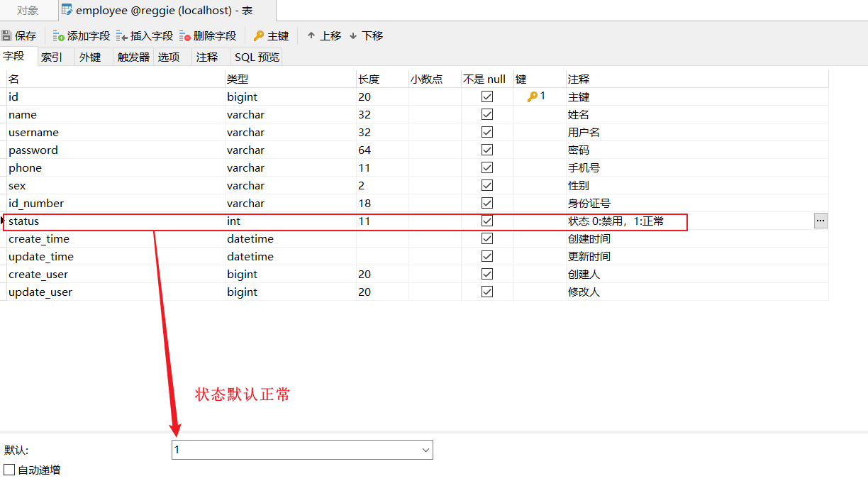Click the datetime type cell of update_time
This screenshot has width=868, height=481.
pos(291,256)
